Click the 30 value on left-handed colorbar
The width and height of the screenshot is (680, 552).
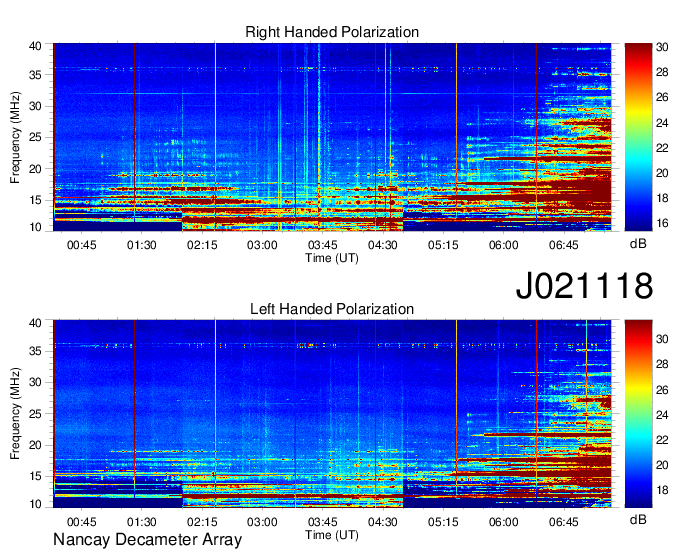pyautogui.click(x=662, y=339)
